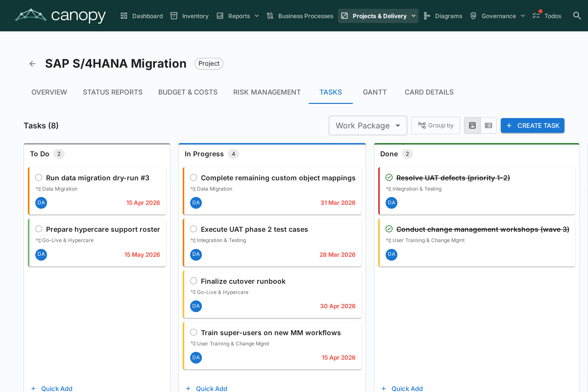Image resolution: width=588 pixels, height=392 pixels.
Task: Click the '30 Apr 2026' due date
Action: click(338, 306)
